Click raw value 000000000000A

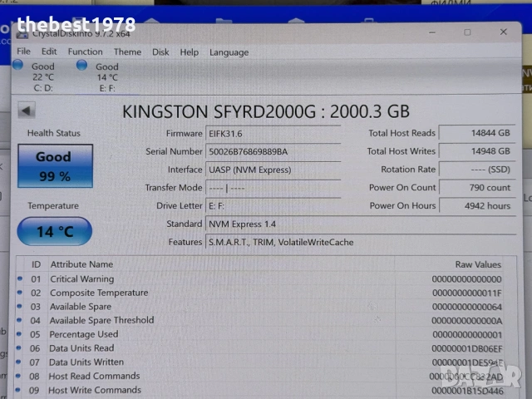pyautogui.click(x=467, y=321)
